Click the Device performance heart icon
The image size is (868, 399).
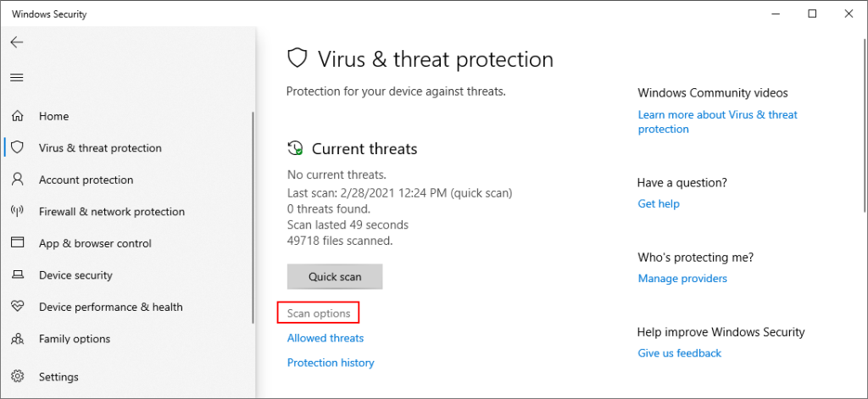[17, 307]
